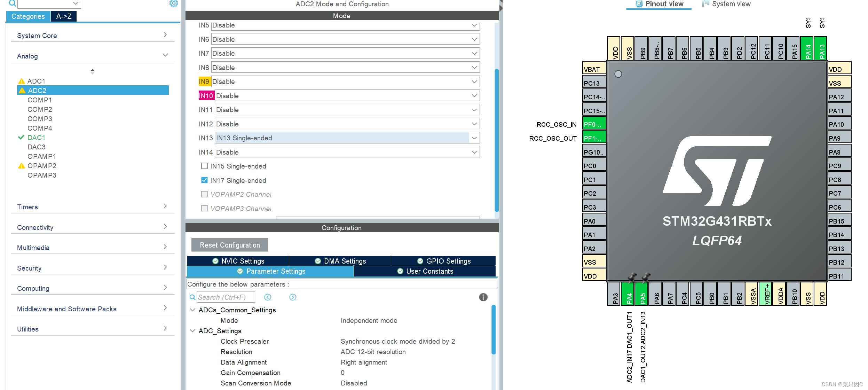Viewport: 868px width, 390px height.
Task: Enable IN15 Single-ended checkbox
Action: click(205, 166)
